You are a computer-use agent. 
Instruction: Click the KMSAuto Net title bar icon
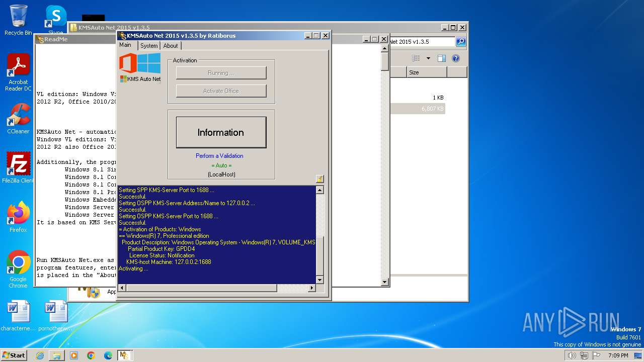point(122,36)
